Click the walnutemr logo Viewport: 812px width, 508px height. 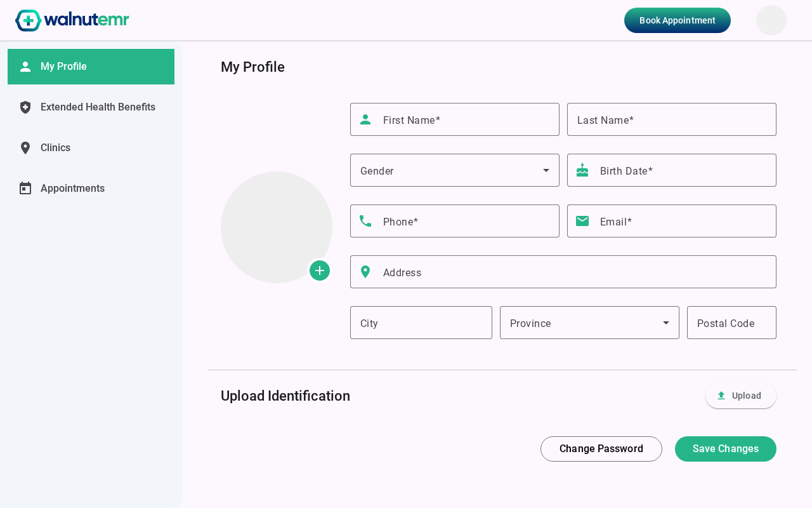pos(72,20)
